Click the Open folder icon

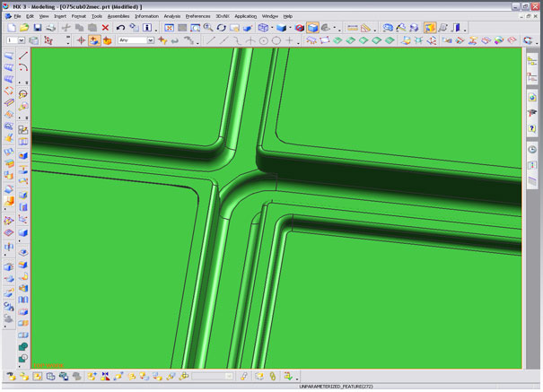24,28
